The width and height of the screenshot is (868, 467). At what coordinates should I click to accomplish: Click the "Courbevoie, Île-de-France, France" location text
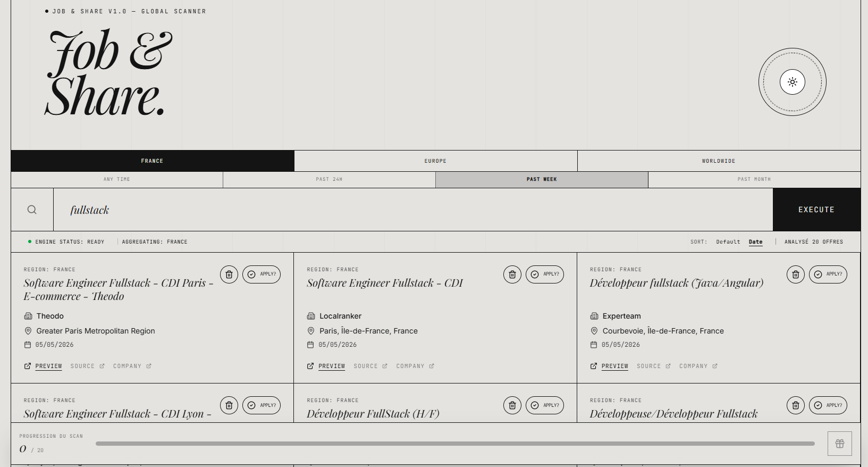(663, 331)
